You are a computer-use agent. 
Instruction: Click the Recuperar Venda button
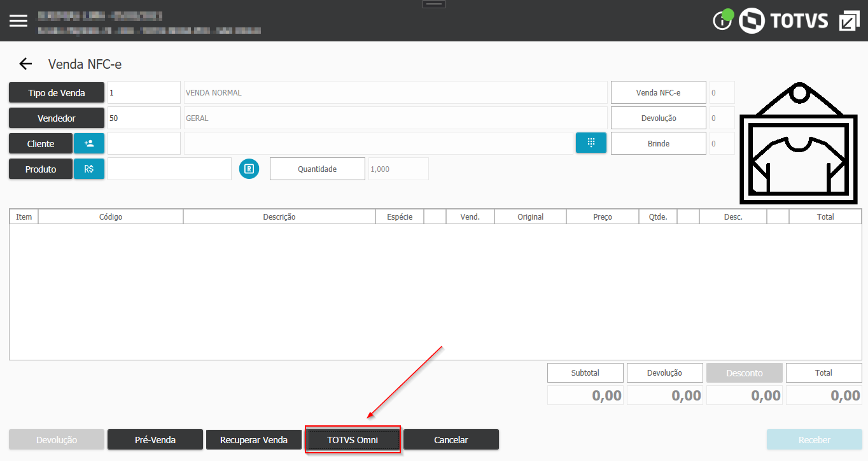click(254, 439)
